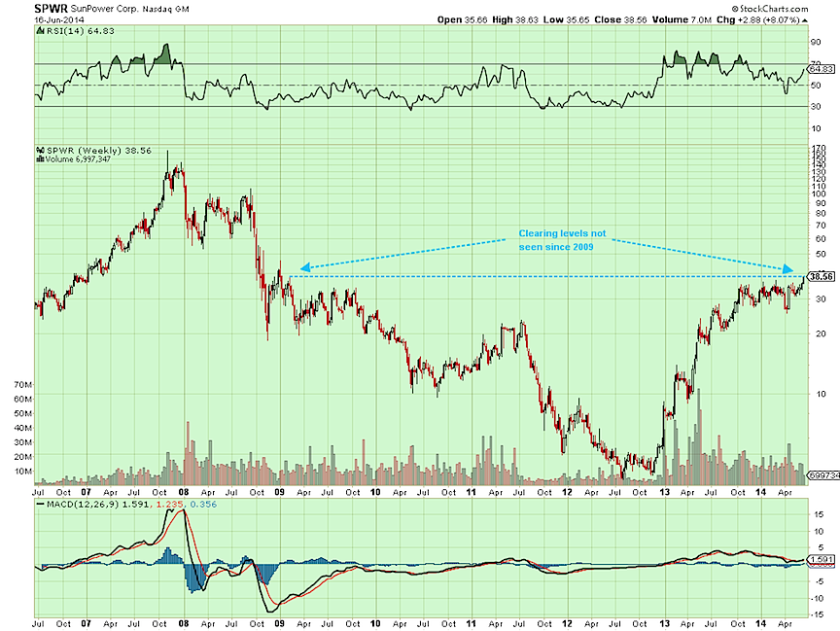Click the -15 label on the MACD axis
Image resolution: width=840 pixels, height=631 pixels.
point(817,614)
